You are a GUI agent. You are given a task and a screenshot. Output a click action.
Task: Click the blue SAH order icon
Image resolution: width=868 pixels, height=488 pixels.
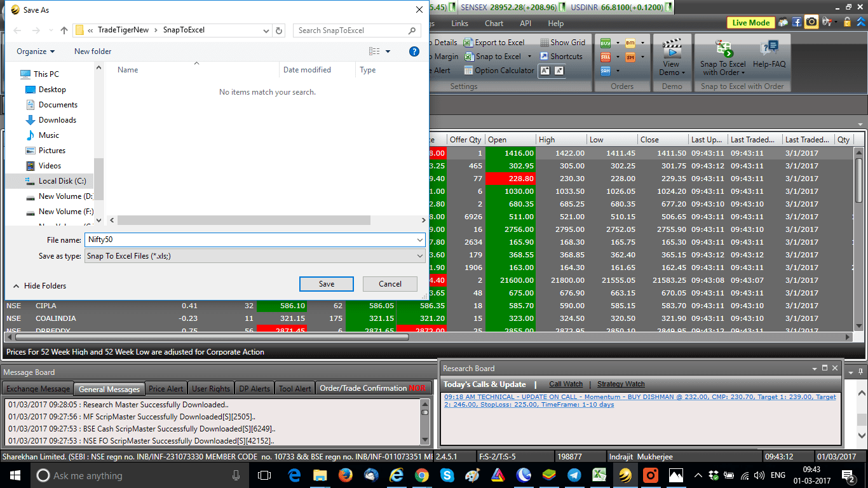pos(606,71)
